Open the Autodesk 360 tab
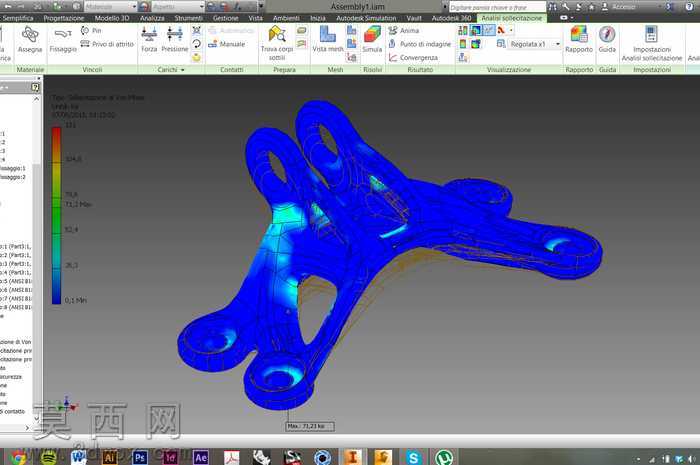The width and height of the screenshot is (700, 465). tap(451, 18)
